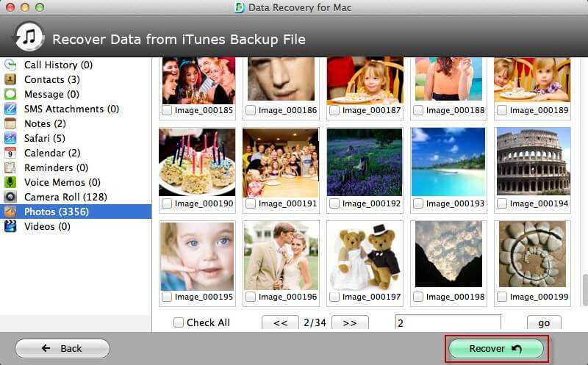Click the green Recover button
This screenshot has width=588, height=365.
496,349
